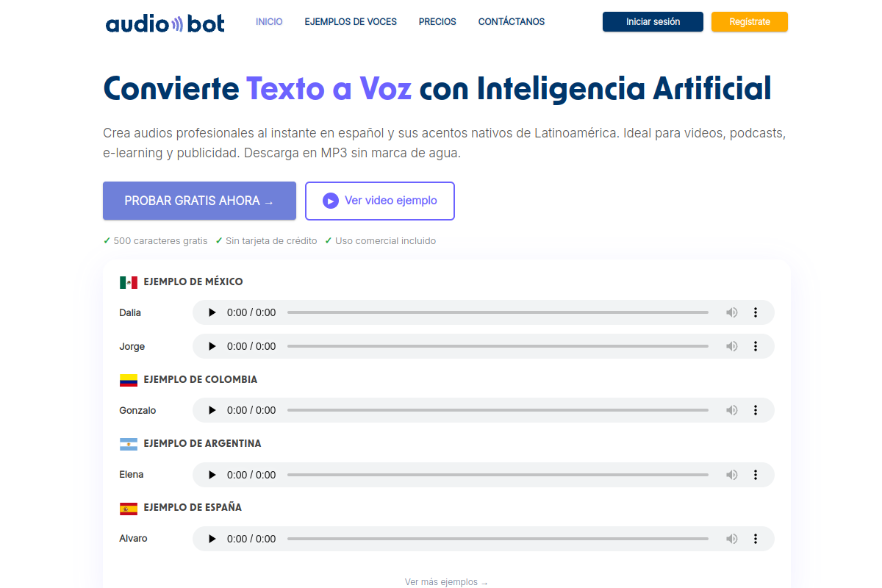882x588 pixels.
Task: Click the voice name Alvaro
Action: point(133,539)
